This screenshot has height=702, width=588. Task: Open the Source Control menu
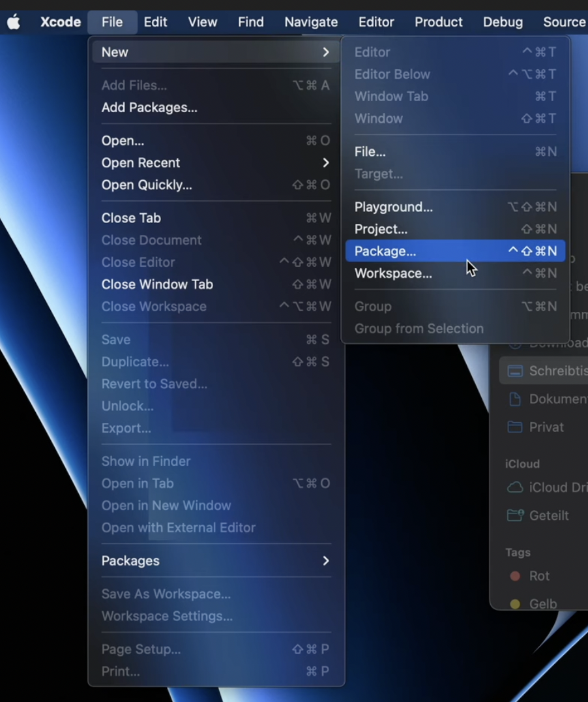coord(565,22)
